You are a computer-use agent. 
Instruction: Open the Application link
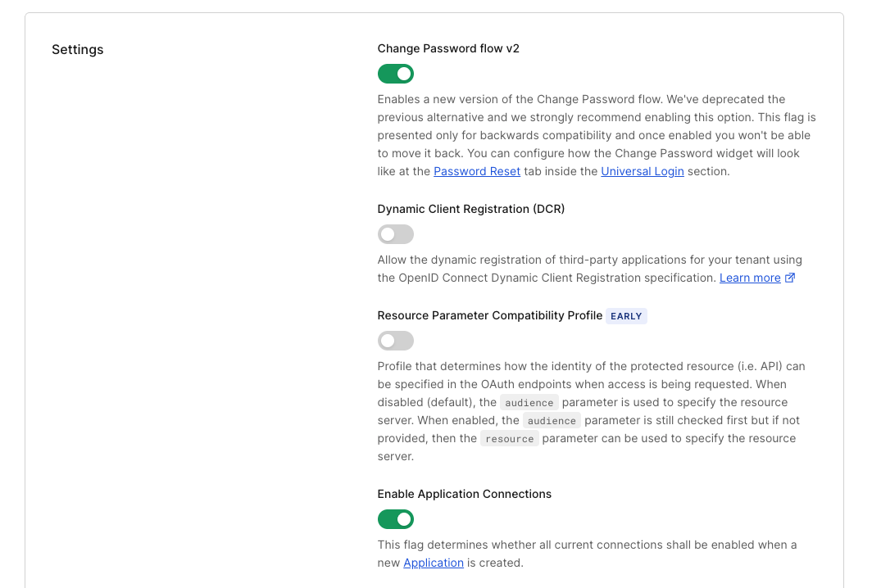coord(434,563)
